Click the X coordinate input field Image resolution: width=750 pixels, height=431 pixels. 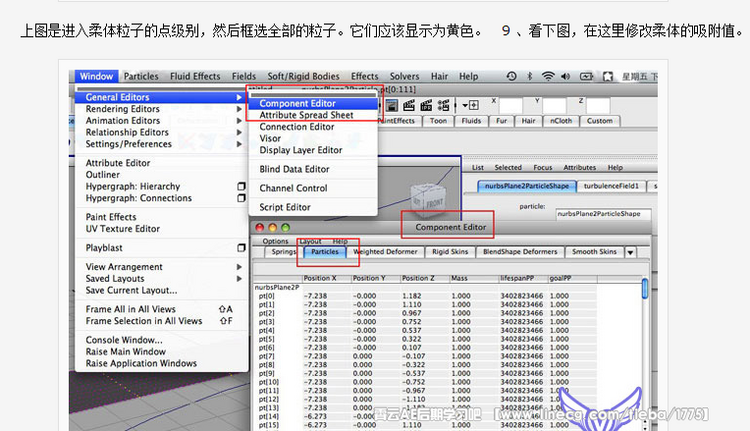(x=510, y=106)
